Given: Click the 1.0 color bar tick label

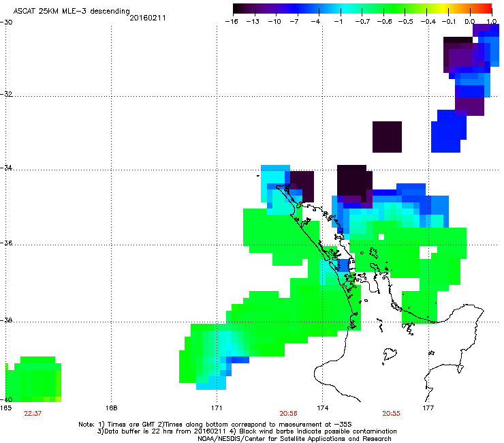Looking at the screenshot, I should pos(492,22).
